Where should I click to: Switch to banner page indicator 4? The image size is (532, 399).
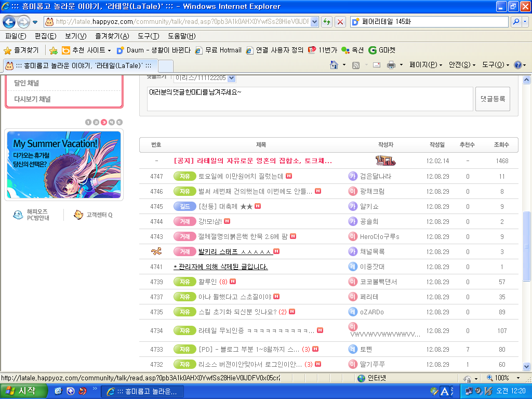[x=112, y=122]
